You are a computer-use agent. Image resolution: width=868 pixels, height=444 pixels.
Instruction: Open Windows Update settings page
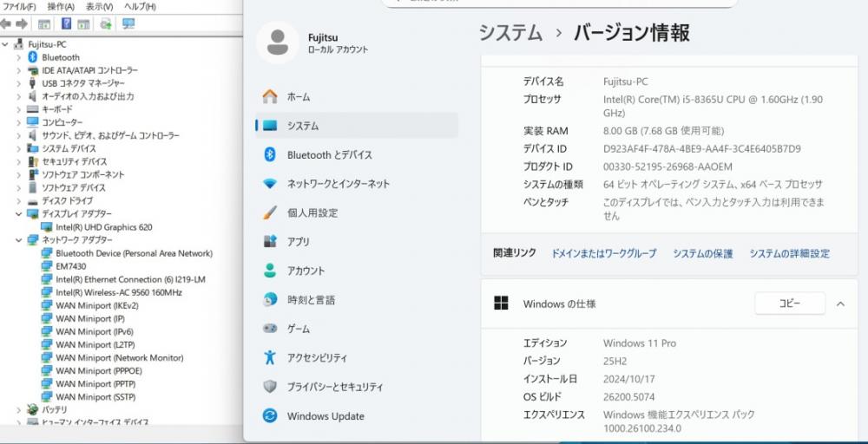(x=357, y=415)
